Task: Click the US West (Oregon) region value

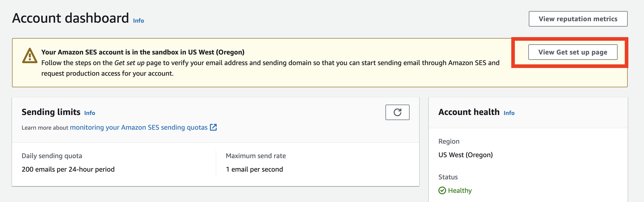Action: [465, 155]
